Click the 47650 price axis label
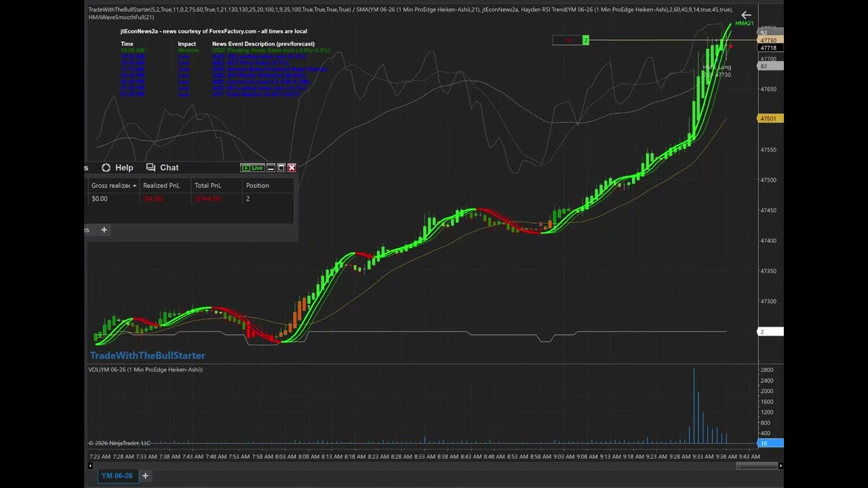This screenshot has height=488, width=868. 768,89
